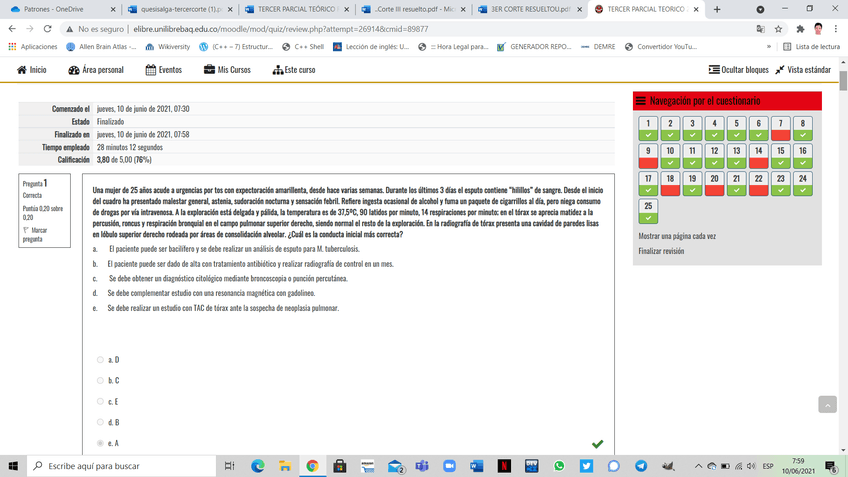Viewport: 848px width, 477px height.
Task: Click the Windows taskbar search box
Action: (x=122, y=466)
